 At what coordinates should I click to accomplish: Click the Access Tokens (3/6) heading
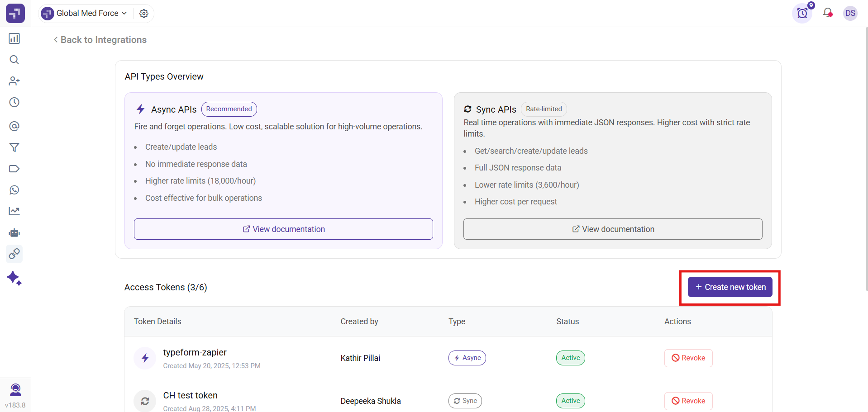point(166,287)
